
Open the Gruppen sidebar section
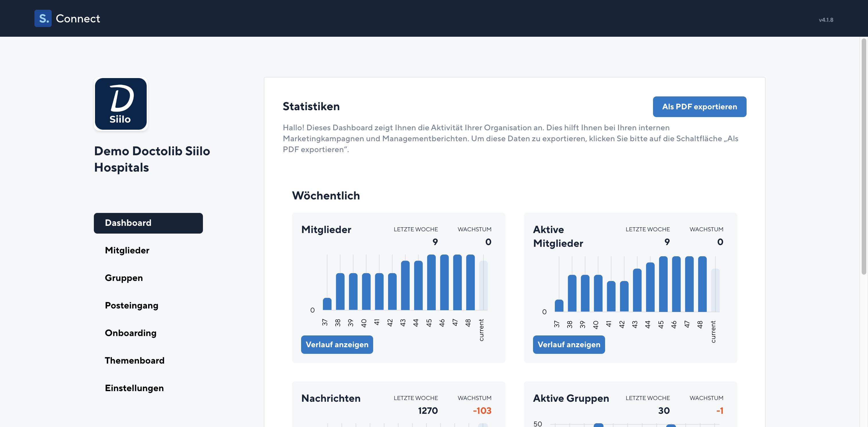(x=124, y=278)
